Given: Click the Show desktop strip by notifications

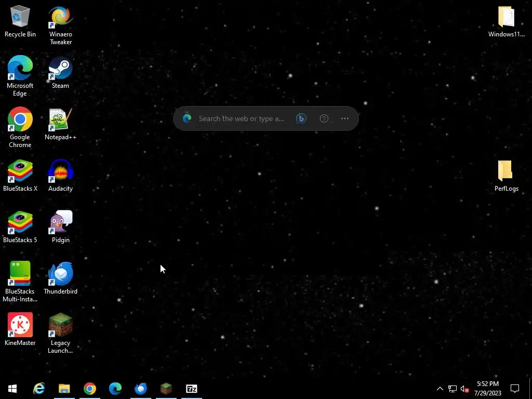Looking at the screenshot, I should pyautogui.click(x=530, y=389).
